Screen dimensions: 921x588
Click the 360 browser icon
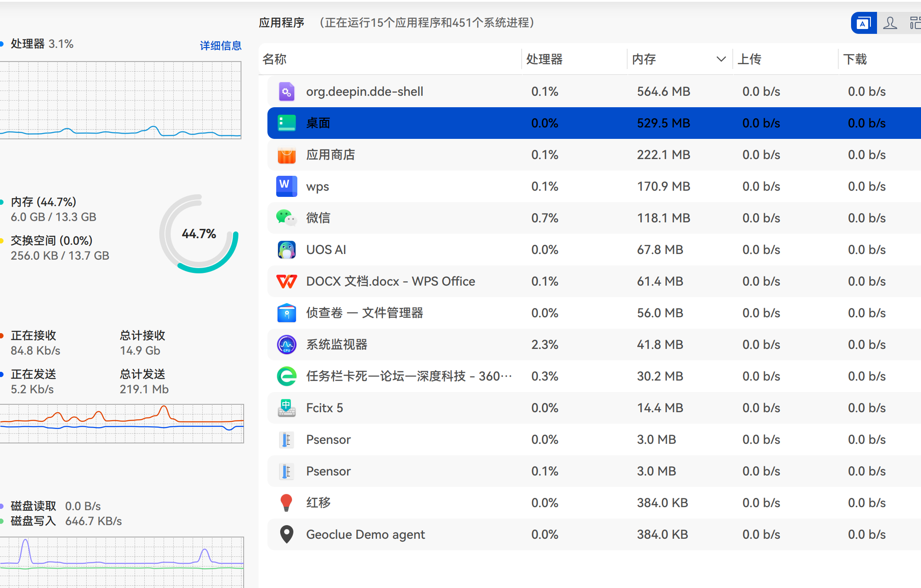coord(287,376)
